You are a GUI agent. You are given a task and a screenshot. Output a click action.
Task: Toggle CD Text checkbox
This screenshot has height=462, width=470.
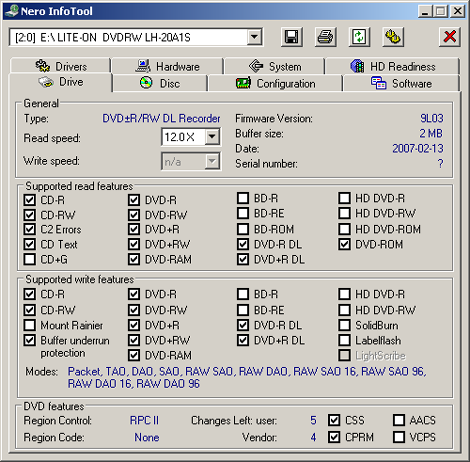(30, 244)
